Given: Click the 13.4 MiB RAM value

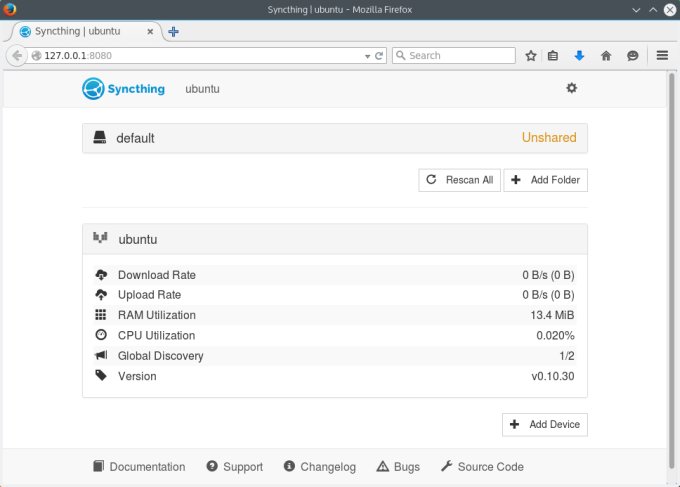Looking at the screenshot, I should click(x=552, y=315).
